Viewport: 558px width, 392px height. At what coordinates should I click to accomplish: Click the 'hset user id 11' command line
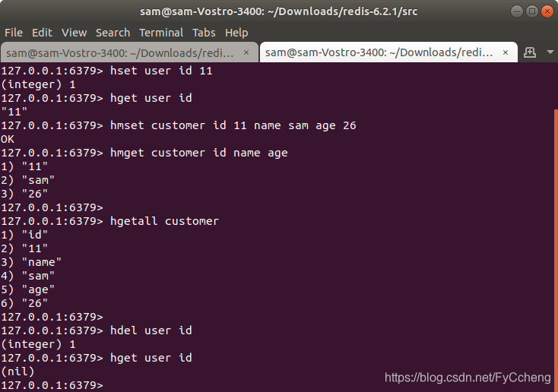coord(106,71)
